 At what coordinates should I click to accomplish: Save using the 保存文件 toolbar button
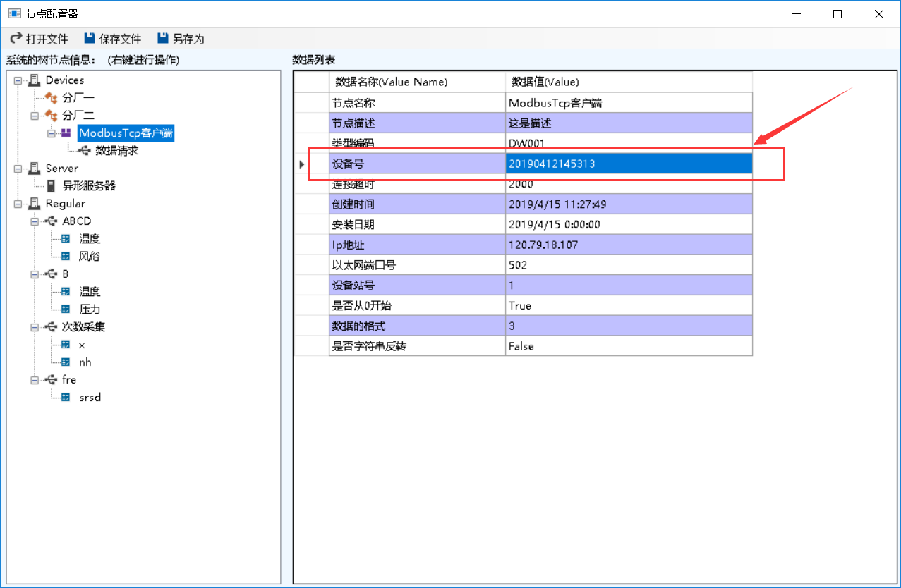[x=112, y=39]
